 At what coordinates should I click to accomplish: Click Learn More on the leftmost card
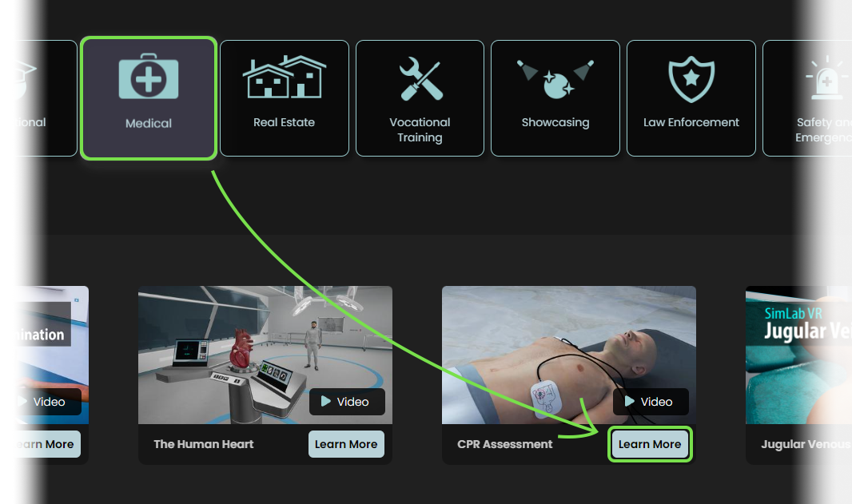point(48,444)
